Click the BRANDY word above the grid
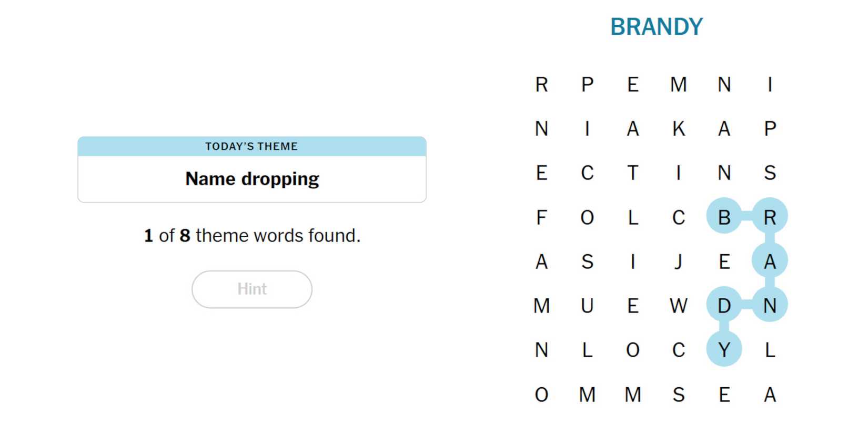The width and height of the screenshot is (868, 434). [656, 27]
